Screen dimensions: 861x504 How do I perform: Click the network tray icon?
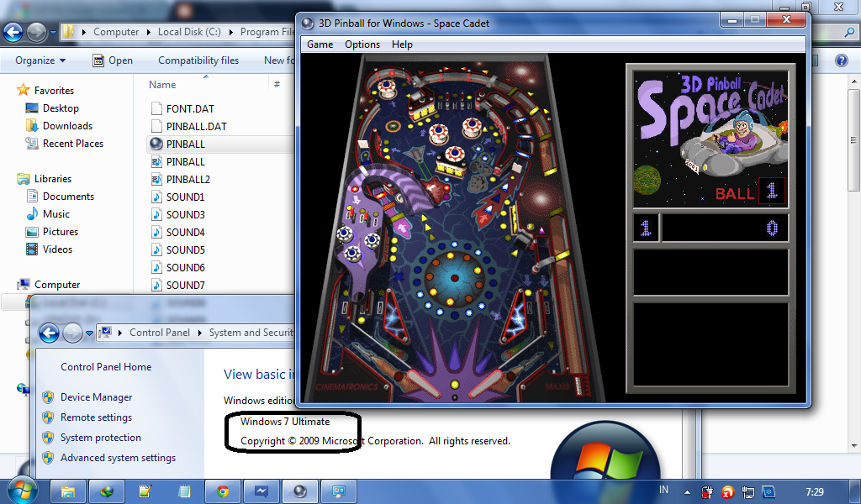coord(747,492)
